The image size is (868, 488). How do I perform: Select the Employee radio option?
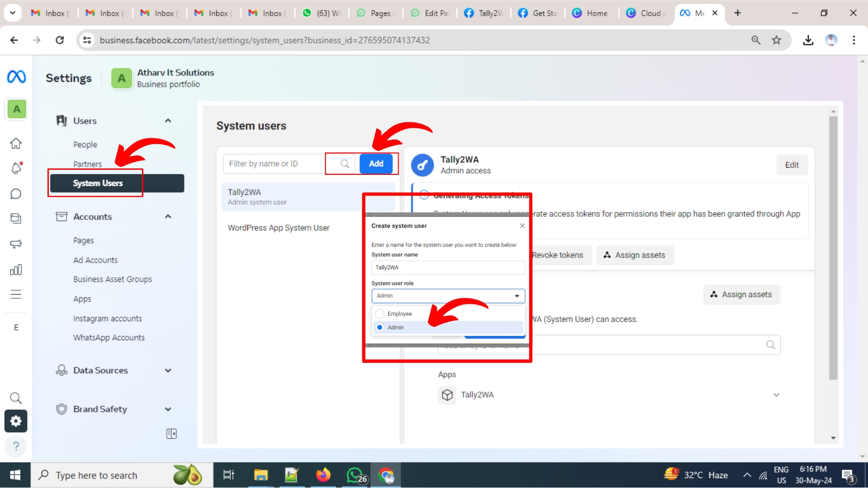(380, 314)
